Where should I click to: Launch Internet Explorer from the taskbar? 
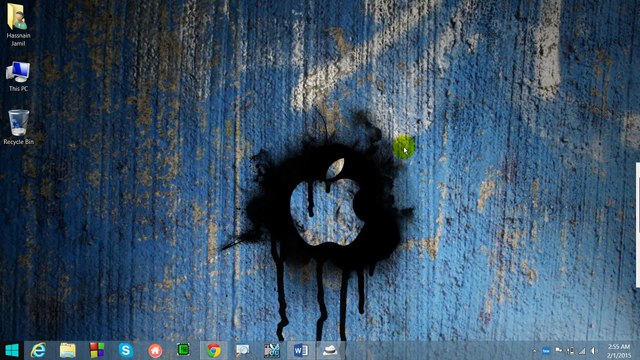tap(38, 350)
